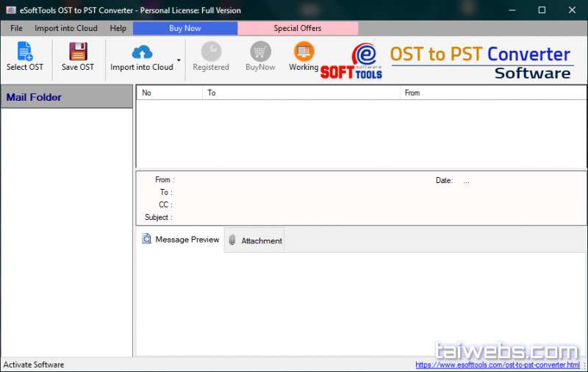The width and height of the screenshot is (588, 372).
Task: Click the eSoftTools logo in the toolbar
Action: (x=351, y=60)
